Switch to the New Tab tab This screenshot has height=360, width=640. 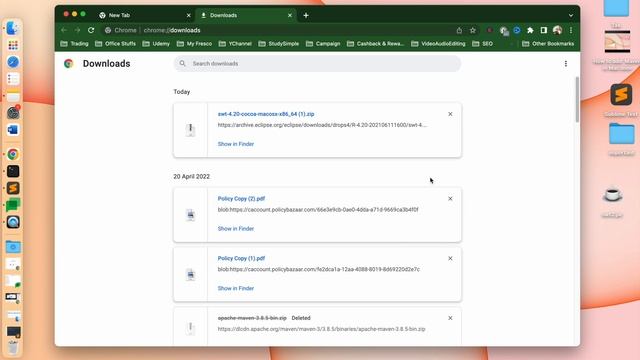142,15
